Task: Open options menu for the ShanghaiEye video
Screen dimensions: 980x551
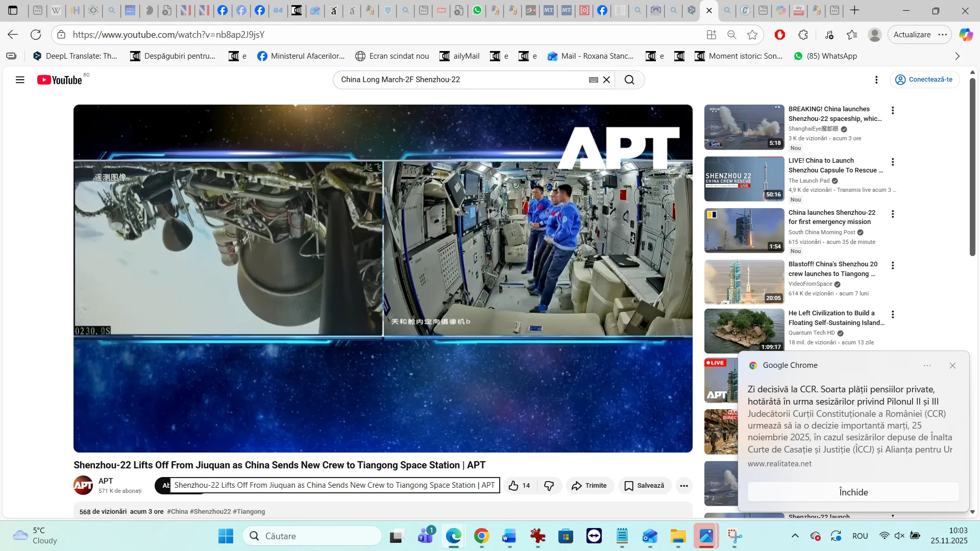Action: [x=893, y=110]
